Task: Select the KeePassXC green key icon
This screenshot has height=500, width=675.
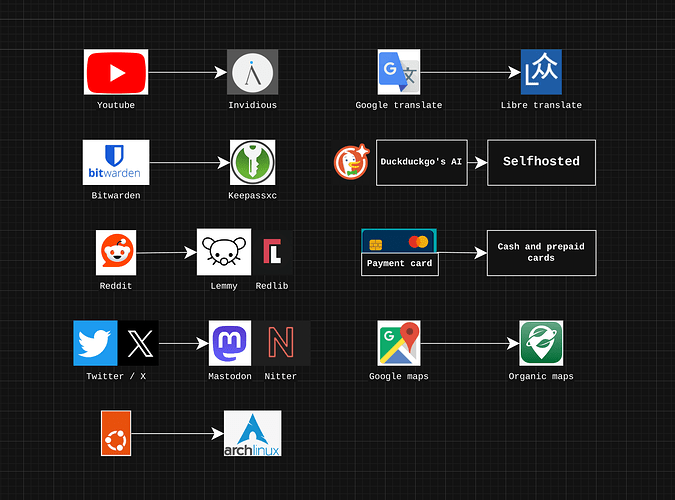Action: (252, 162)
